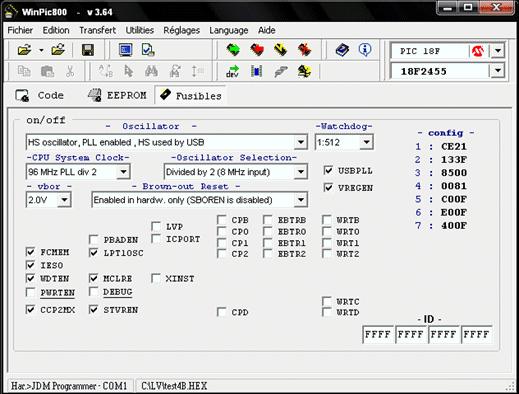
Task: Open the CPU System Clock dropdown
Action: pos(123,172)
